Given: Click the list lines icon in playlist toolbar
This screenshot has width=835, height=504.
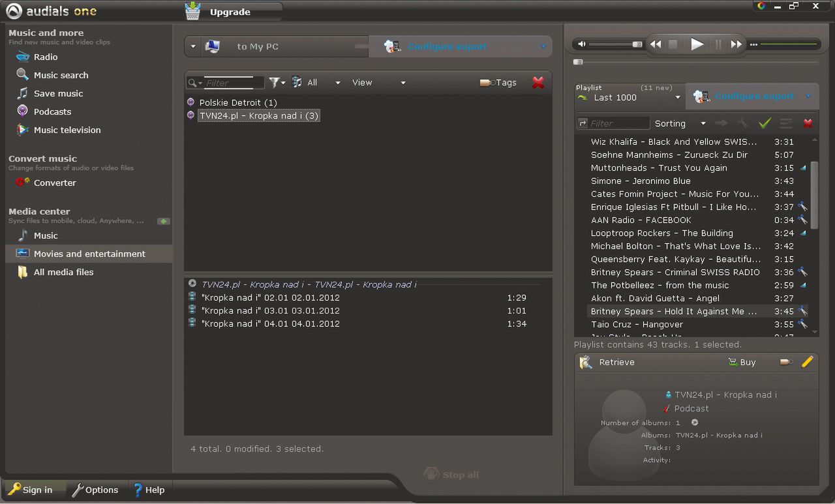Looking at the screenshot, I should [x=786, y=123].
